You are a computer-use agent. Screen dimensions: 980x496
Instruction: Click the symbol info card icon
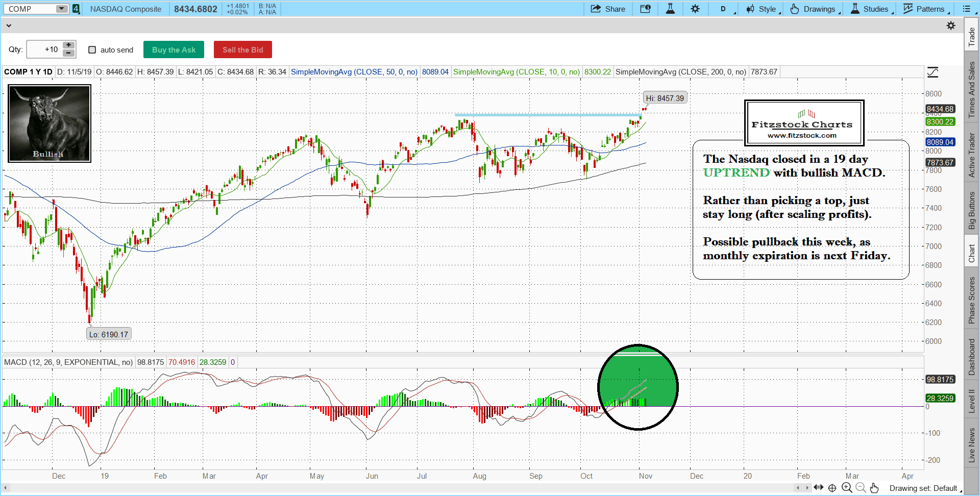[645, 9]
